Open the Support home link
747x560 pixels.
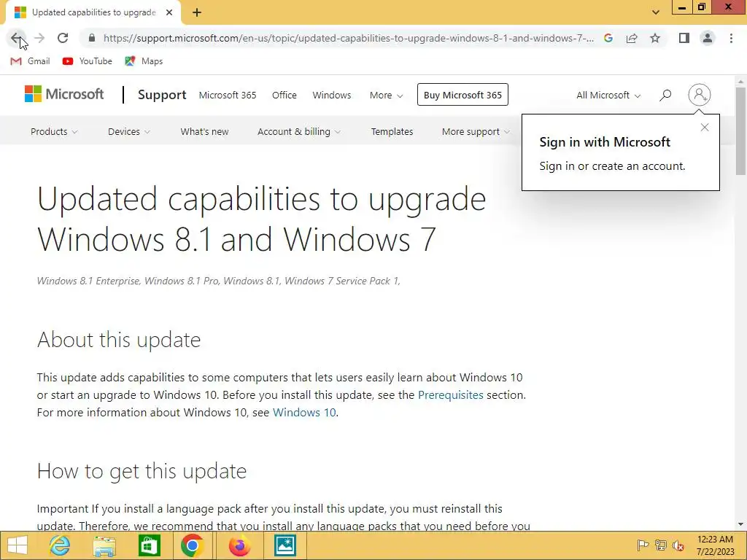click(x=162, y=95)
